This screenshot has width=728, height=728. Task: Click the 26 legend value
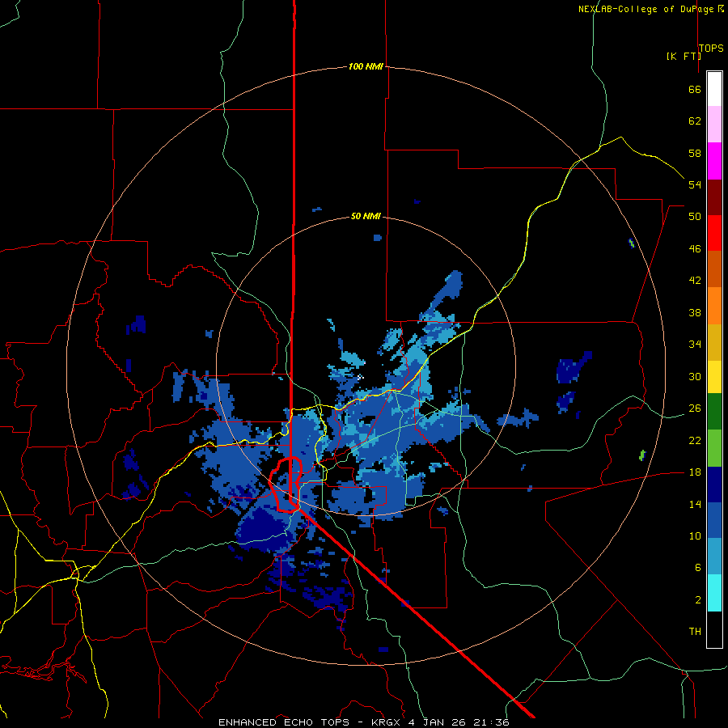695,408
